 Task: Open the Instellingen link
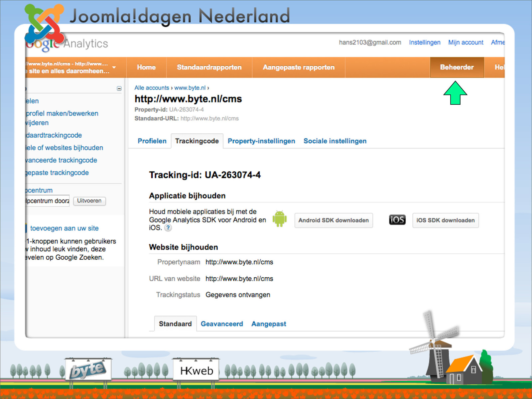click(425, 43)
